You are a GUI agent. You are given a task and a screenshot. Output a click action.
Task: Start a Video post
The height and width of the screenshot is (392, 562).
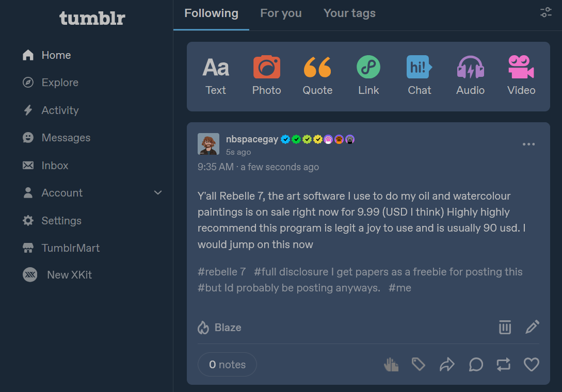[521, 75]
